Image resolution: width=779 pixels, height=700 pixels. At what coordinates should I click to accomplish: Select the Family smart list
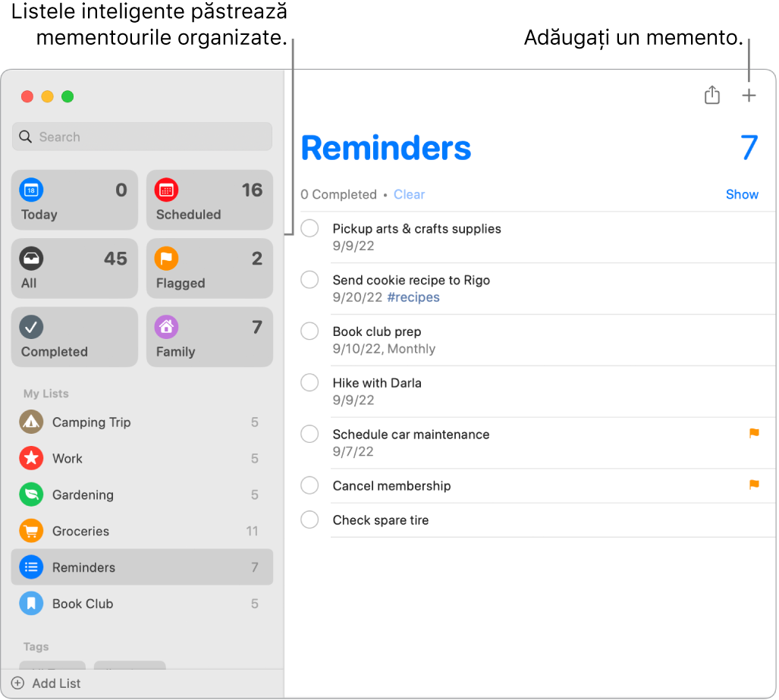point(209,337)
